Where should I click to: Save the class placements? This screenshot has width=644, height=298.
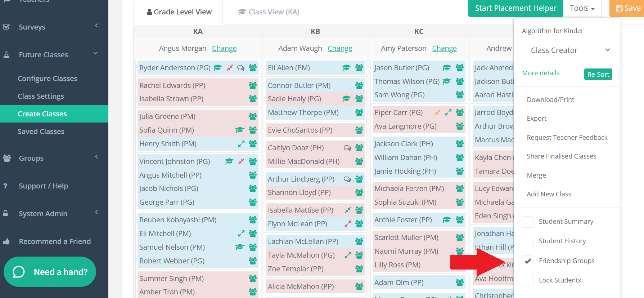point(627,8)
